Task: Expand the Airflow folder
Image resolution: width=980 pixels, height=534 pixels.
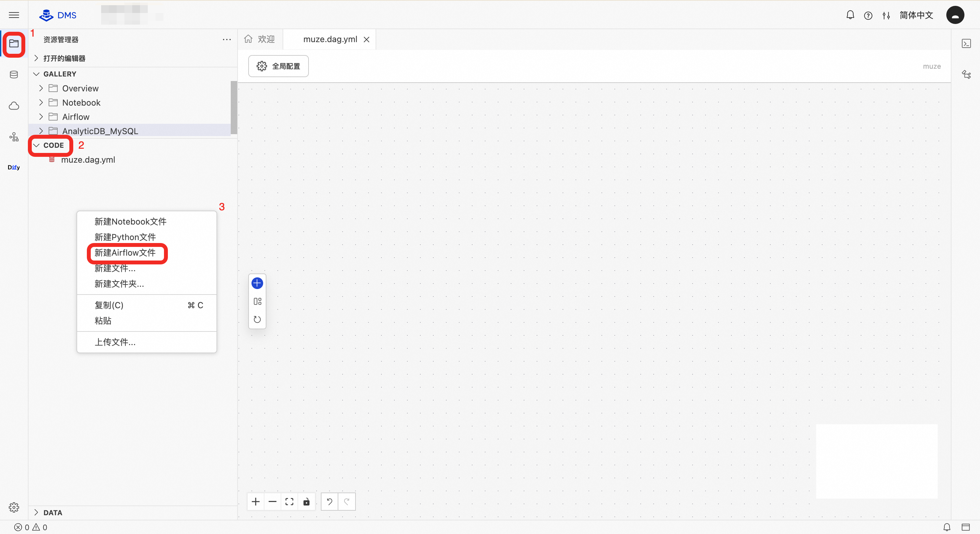Action: point(76,117)
